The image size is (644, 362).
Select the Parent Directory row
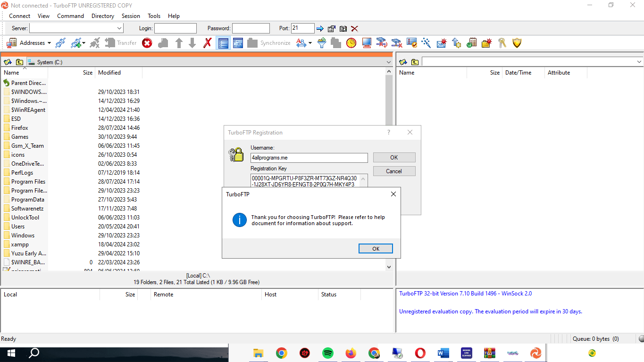(x=25, y=83)
